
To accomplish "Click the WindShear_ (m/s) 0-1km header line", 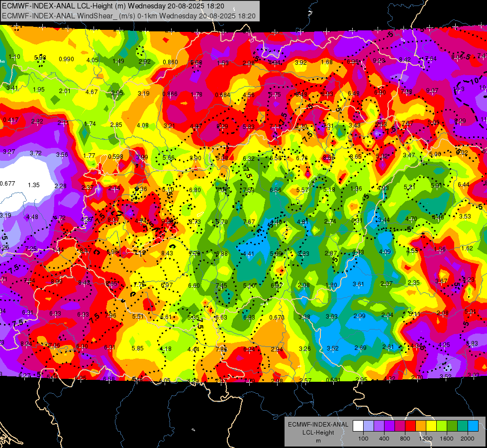I will tap(128, 16).
